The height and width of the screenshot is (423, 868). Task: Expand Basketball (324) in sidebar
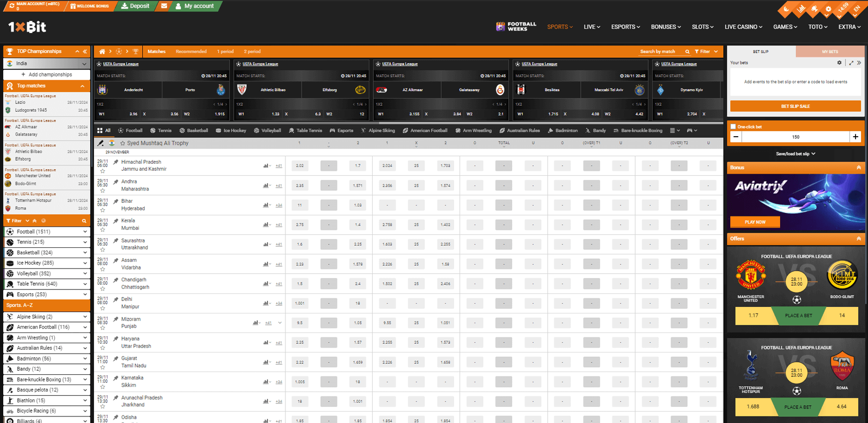tap(47, 253)
